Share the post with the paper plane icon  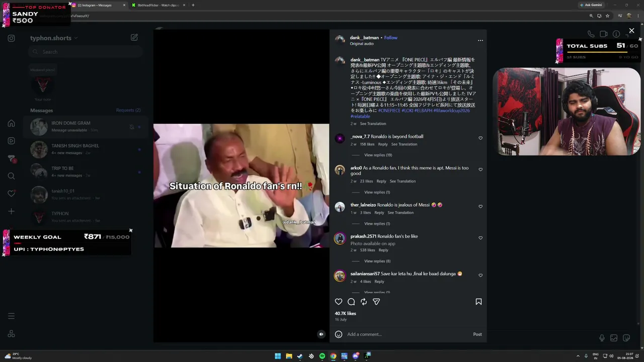click(376, 302)
